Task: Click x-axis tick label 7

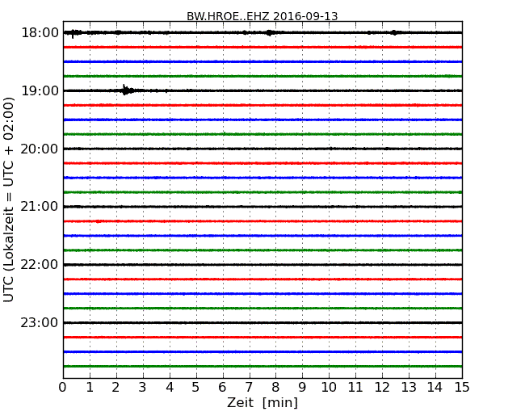Action: point(249,388)
